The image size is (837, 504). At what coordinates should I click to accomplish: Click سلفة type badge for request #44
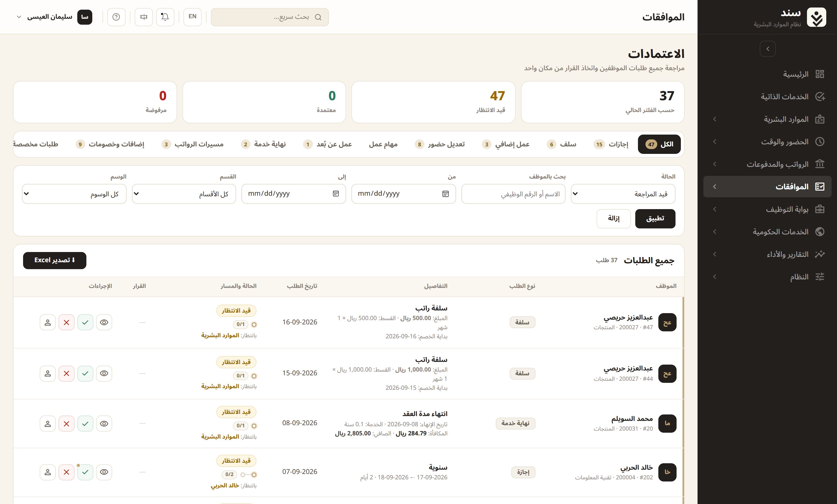click(522, 373)
